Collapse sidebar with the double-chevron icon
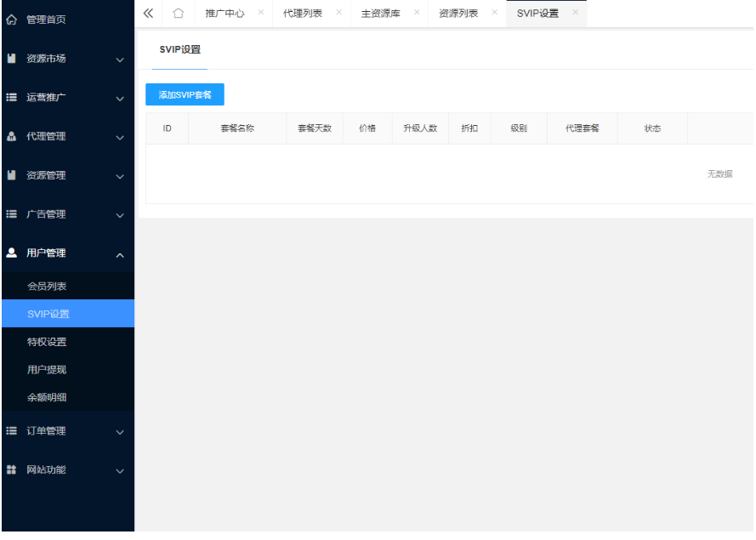Image resolution: width=756 pixels, height=540 pixels. click(x=148, y=13)
